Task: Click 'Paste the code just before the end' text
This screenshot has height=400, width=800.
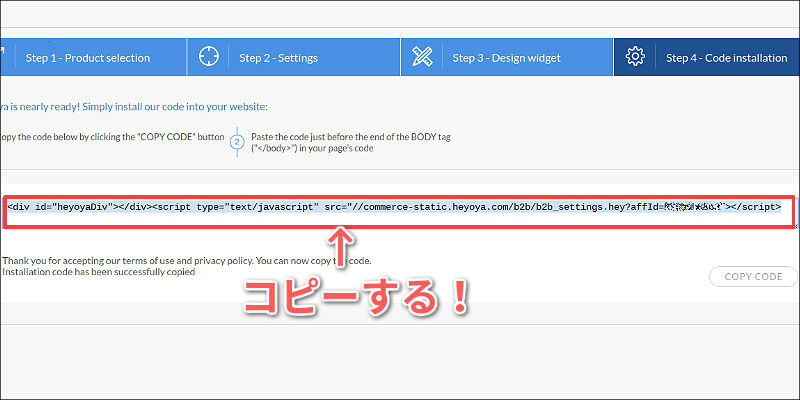Action: tap(351, 143)
